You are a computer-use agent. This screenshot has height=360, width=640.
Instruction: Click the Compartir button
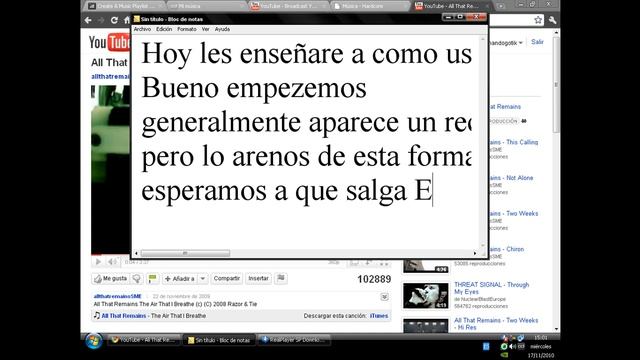click(227, 279)
